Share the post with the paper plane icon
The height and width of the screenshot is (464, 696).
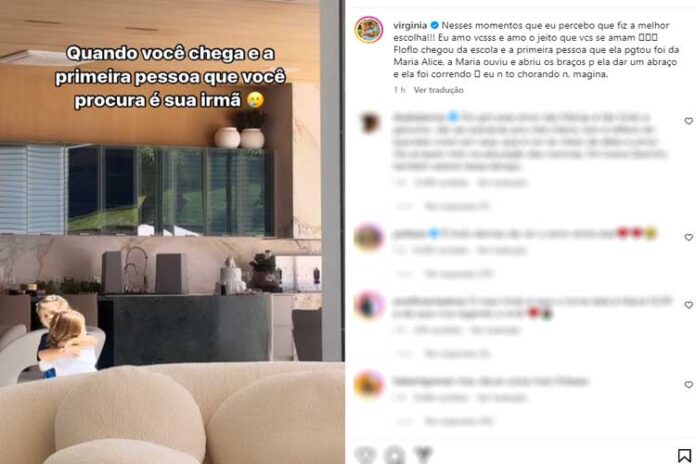(x=423, y=455)
